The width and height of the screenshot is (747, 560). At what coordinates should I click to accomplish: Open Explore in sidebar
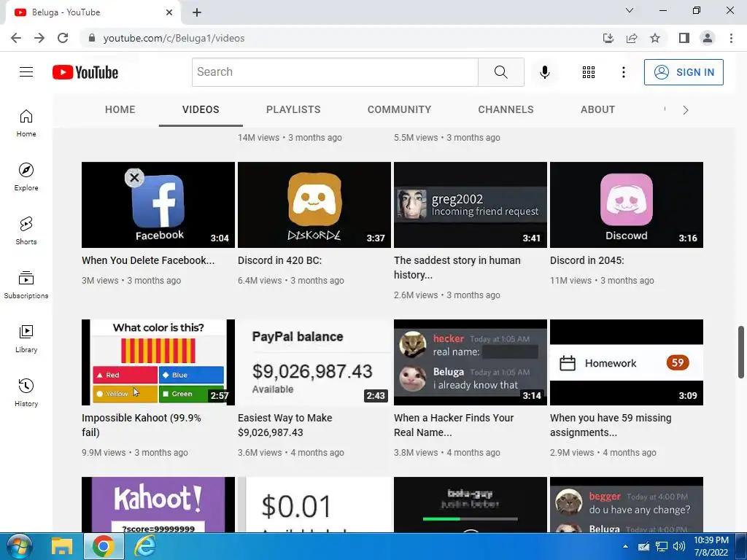click(x=26, y=176)
